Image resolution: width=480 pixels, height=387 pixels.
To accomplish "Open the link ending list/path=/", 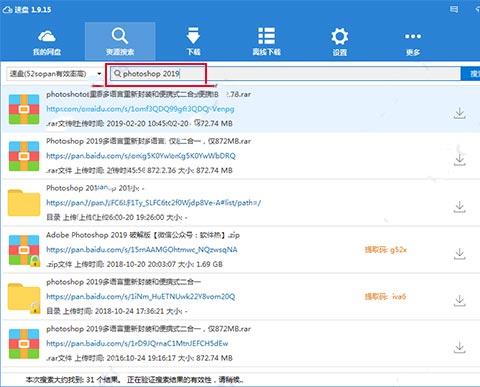I will pyautogui.click(x=153, y=203).
